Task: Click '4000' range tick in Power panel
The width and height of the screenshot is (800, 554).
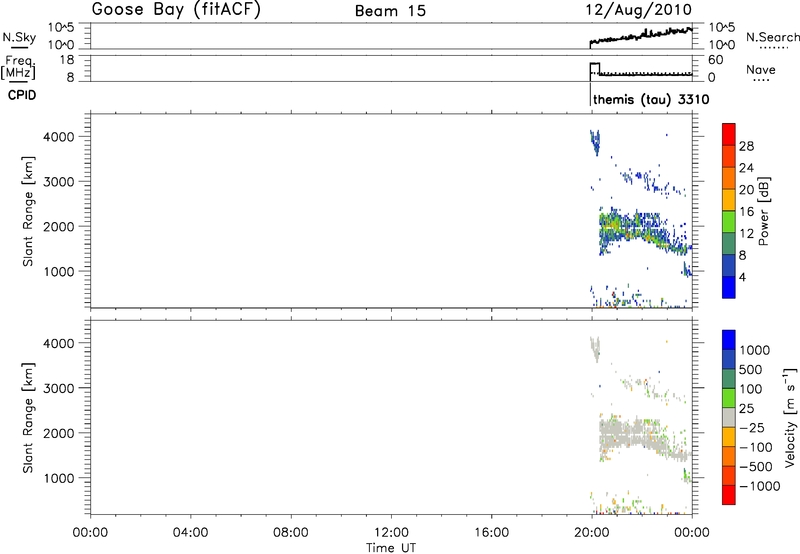Action: (59, 137)
